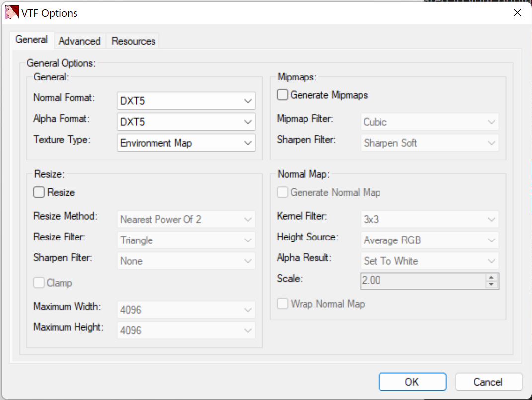Viewport: 532px width, 400px height.
Task: Switch to the Advanced tab
Action: 79,41
